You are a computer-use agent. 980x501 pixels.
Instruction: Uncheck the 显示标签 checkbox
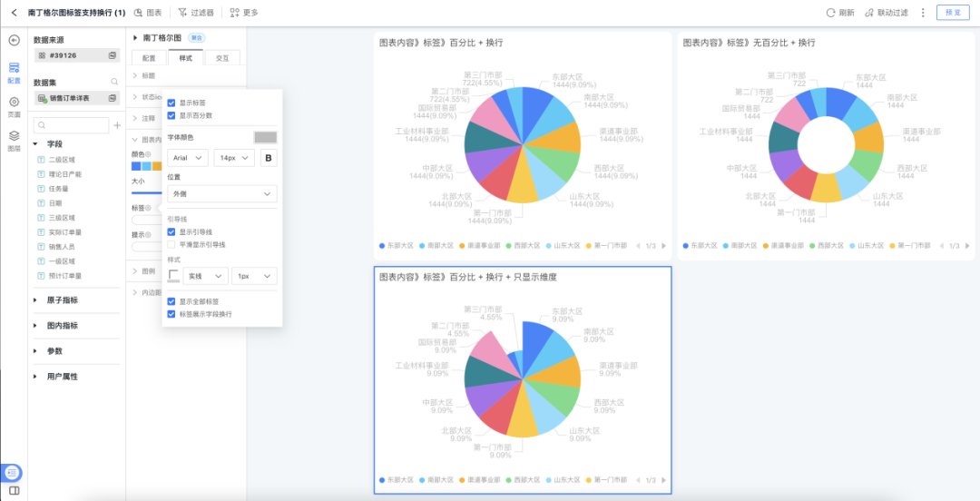(171, 103)
